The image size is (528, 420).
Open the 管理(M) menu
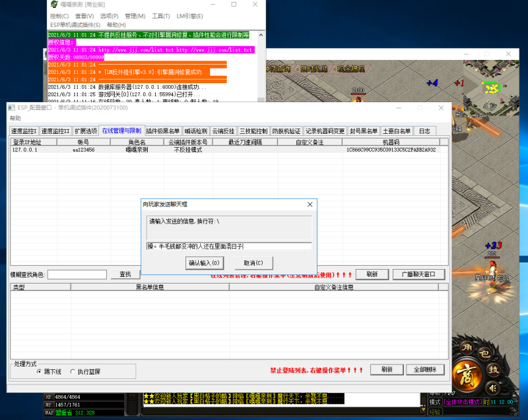tap(135, 16)
